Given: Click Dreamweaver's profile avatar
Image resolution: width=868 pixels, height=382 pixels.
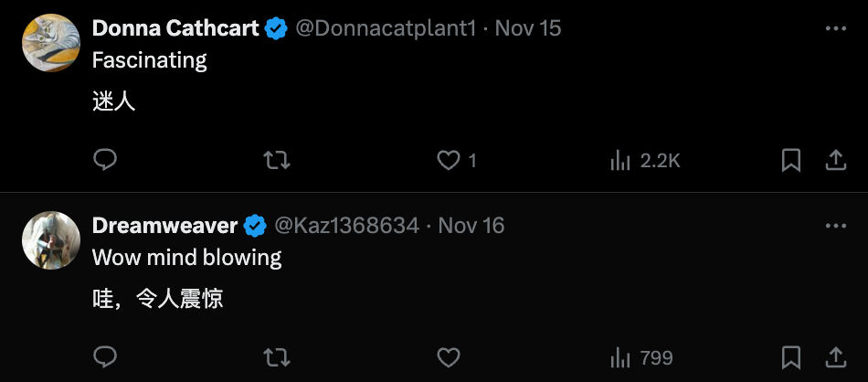Looking at the screenshot, I should 51,240.
